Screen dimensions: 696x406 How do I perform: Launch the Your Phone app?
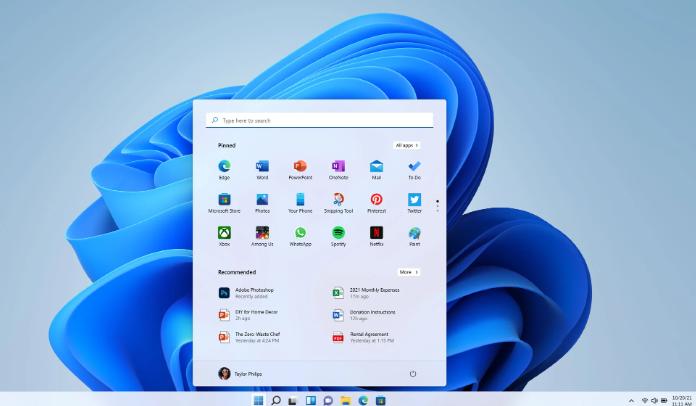[x=300, y=203]
